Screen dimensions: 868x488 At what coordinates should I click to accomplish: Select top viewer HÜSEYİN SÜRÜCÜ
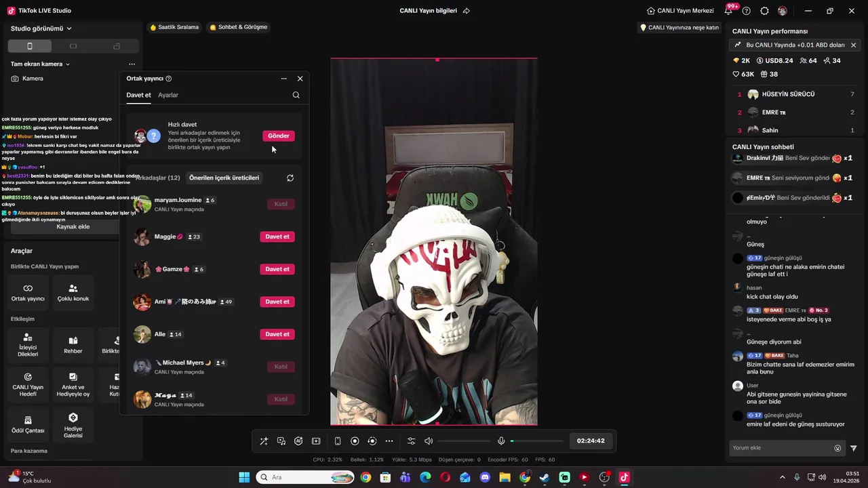click(x=795, y=94)
